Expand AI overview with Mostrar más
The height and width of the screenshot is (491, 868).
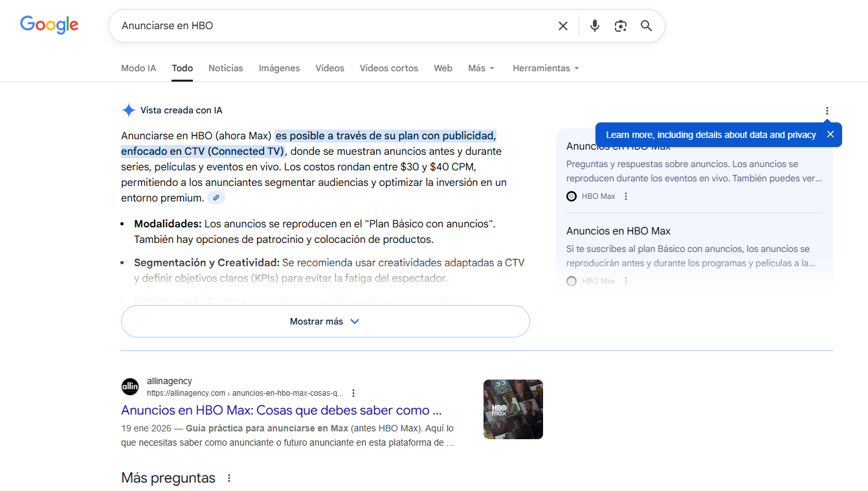tap(325, 321)
